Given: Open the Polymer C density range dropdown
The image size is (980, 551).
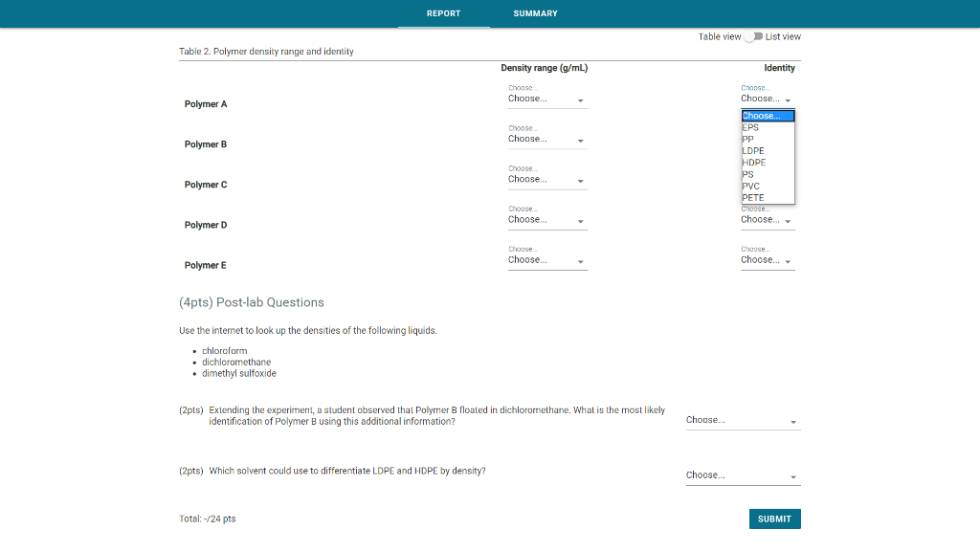Looking at the screenshot, I should (x=546, y=179).
